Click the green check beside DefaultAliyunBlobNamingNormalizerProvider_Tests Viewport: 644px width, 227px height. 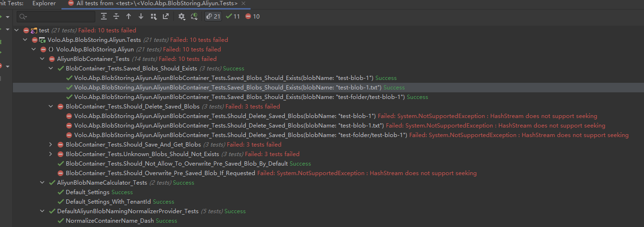(x=52, y=211)
